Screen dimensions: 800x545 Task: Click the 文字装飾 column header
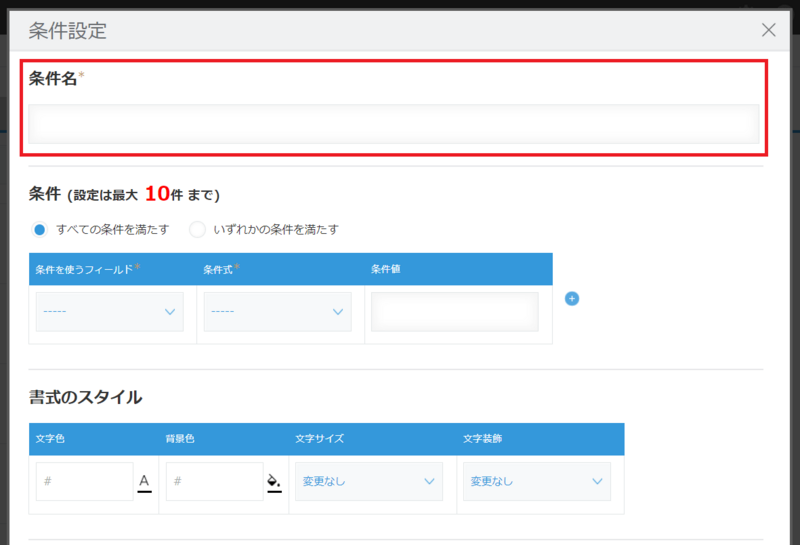481,438
